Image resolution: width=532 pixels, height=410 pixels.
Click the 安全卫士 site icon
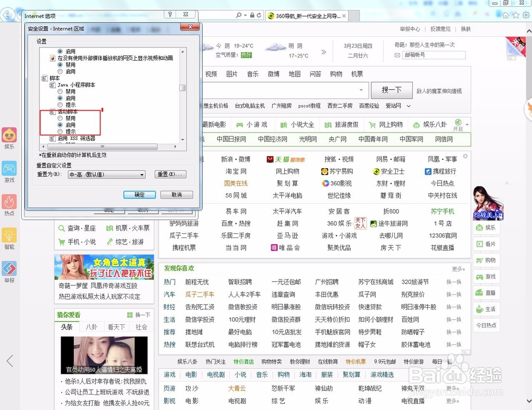(x=376, y=171)
